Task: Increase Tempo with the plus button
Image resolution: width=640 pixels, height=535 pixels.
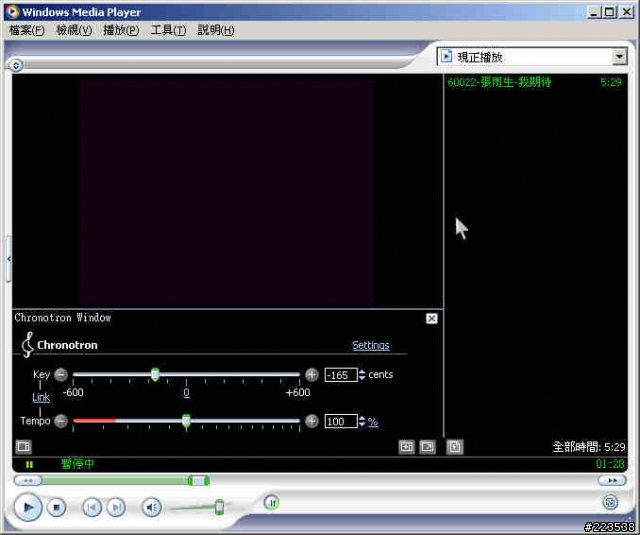Action: tap(311, 421)
